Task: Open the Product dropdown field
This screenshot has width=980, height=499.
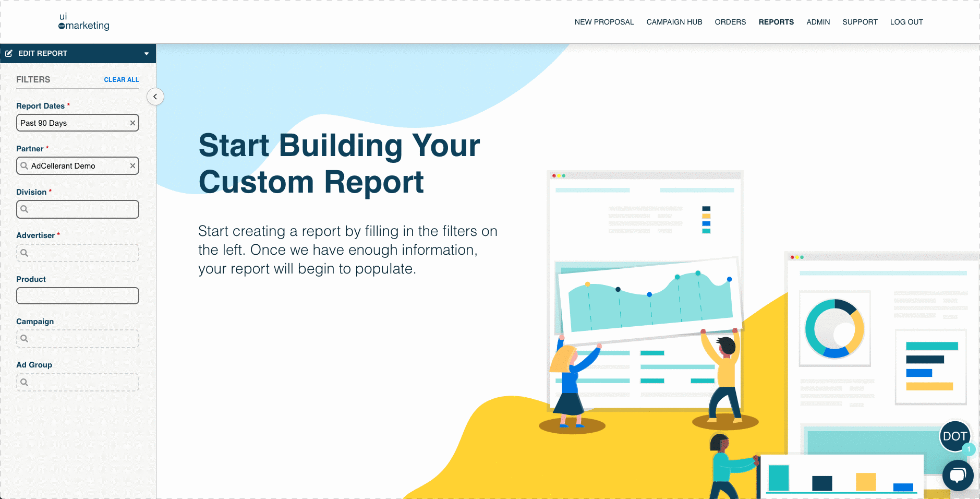Action: 78,296
